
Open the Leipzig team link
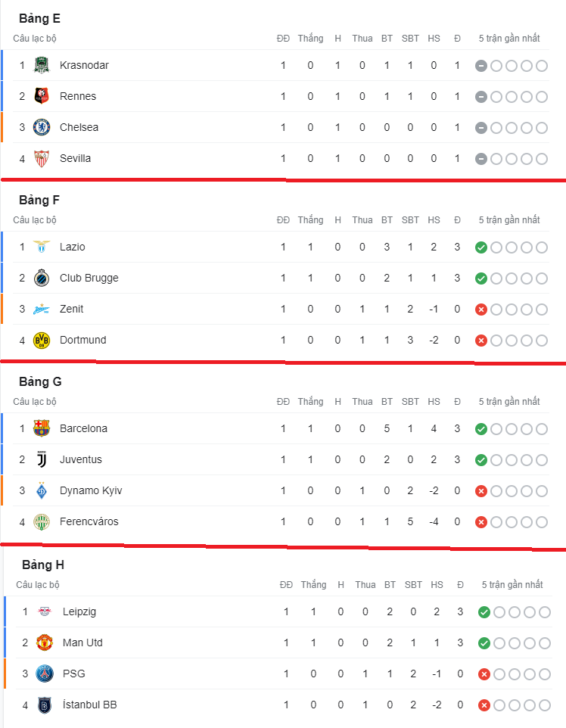click(79, 612)
